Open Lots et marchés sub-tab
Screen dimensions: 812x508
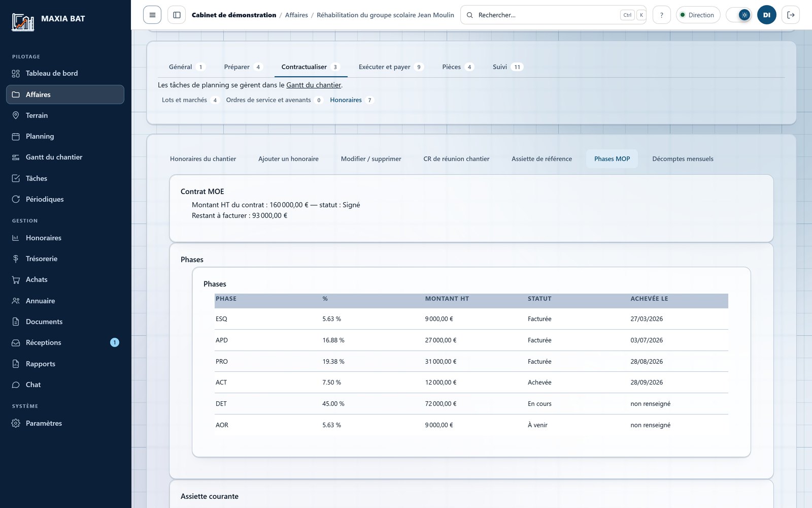pyautogui.click(x=190, y=100)
